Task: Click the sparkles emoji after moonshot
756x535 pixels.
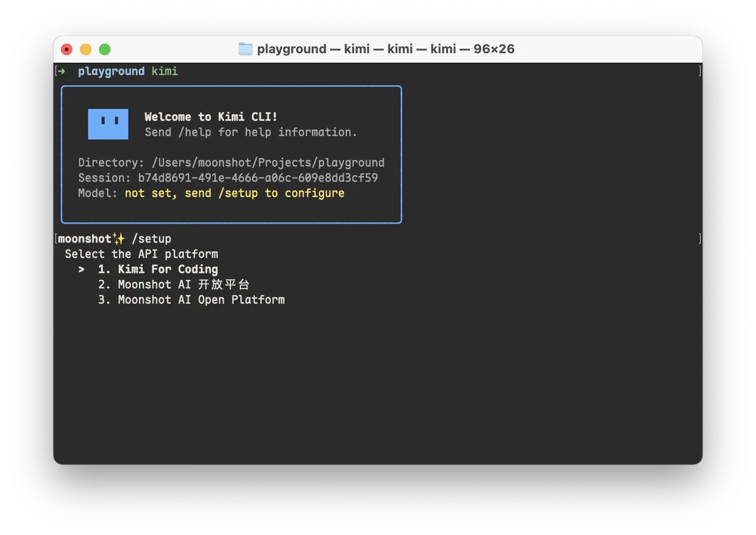Action: coord(119,239)
